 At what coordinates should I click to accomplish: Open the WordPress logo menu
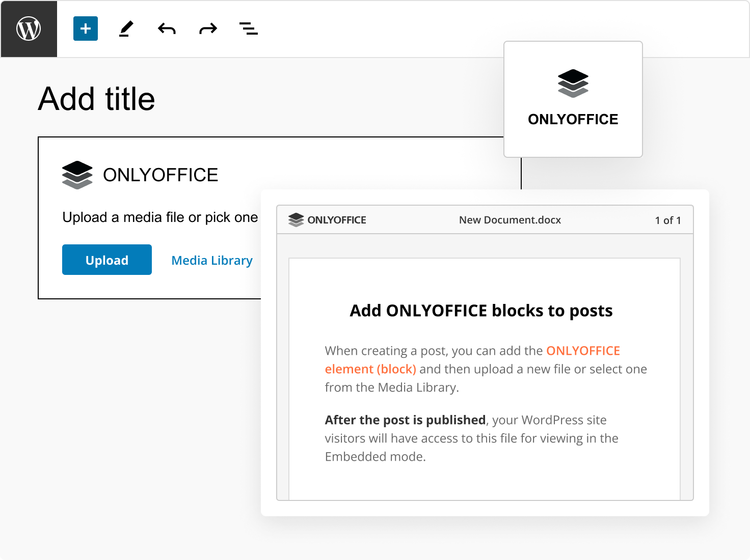coord(29,29)
